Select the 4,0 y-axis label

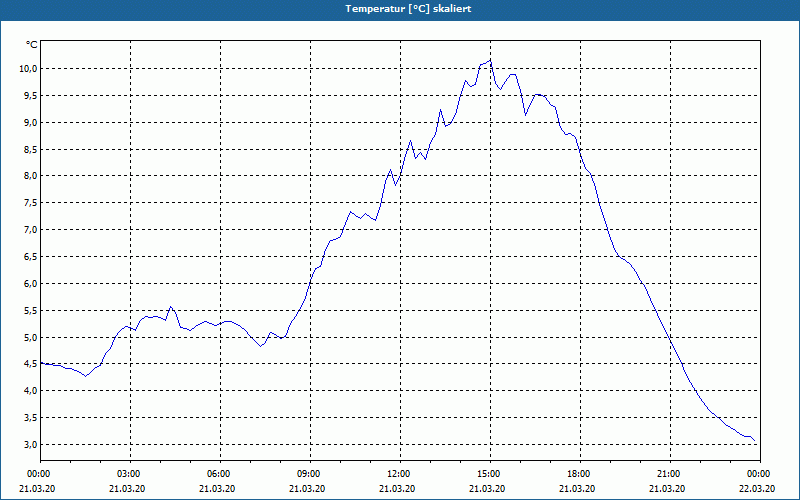pos(30,391)
